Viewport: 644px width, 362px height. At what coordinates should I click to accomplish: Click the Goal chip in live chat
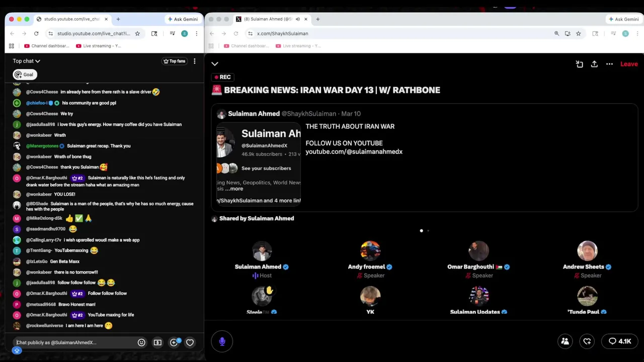click(x=24, y=74)
